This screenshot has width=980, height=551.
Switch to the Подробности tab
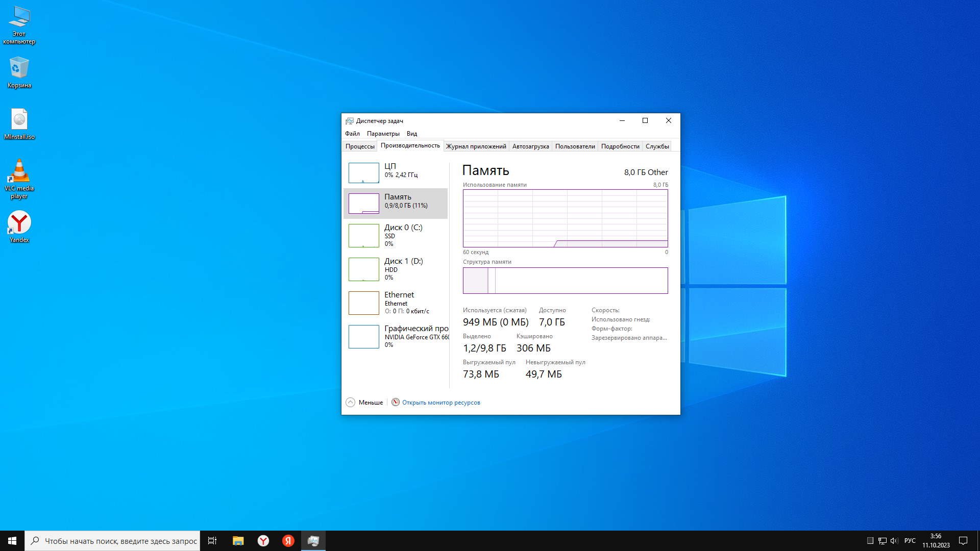620,146
